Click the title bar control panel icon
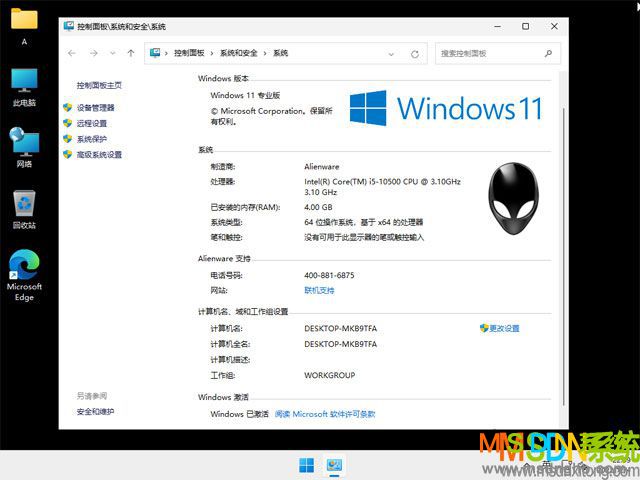 [x=69, y=26]
